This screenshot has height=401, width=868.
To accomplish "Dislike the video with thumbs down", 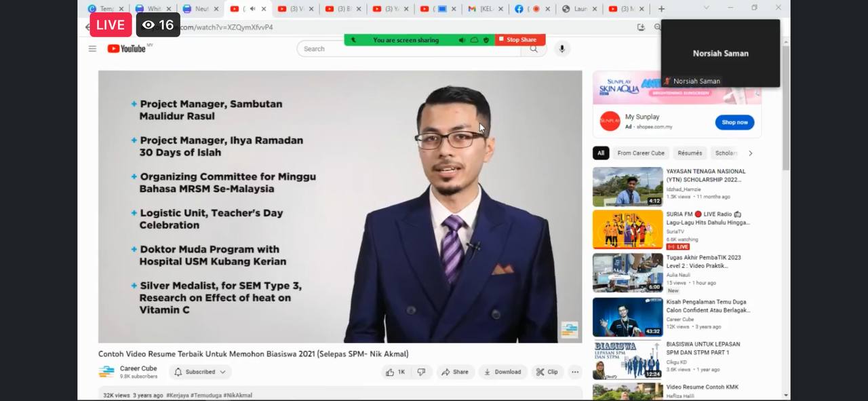I will (421, 372).
